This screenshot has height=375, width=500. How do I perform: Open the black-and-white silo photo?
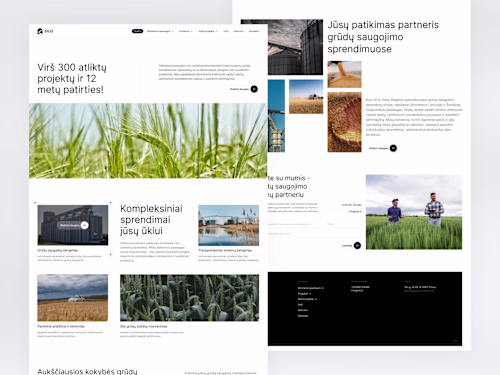(x=295, y=47)
